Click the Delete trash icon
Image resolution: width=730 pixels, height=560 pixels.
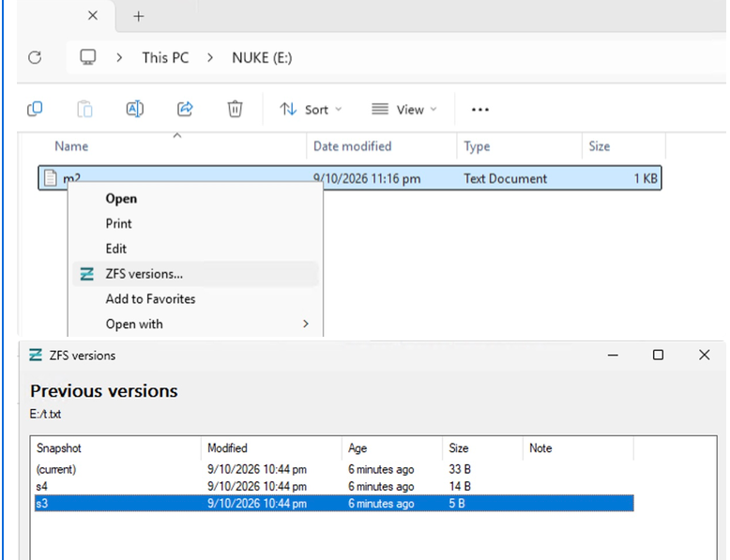[x=235, y=109]
